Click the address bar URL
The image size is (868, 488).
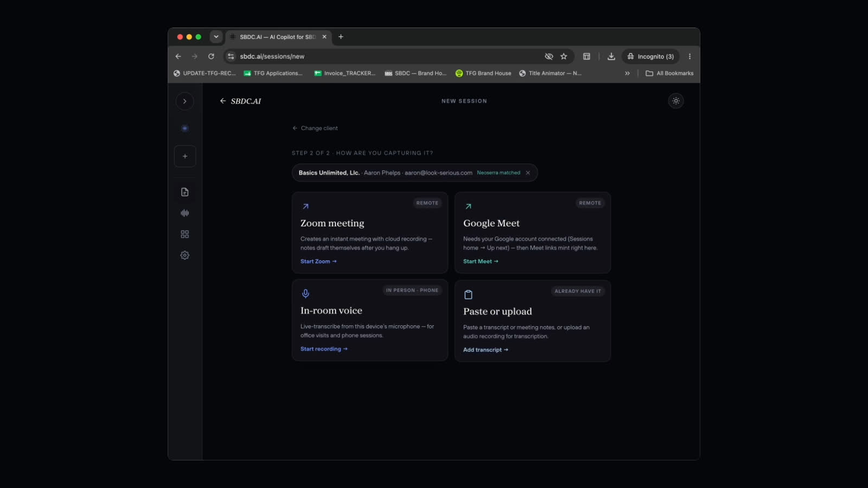pos(272,56)
